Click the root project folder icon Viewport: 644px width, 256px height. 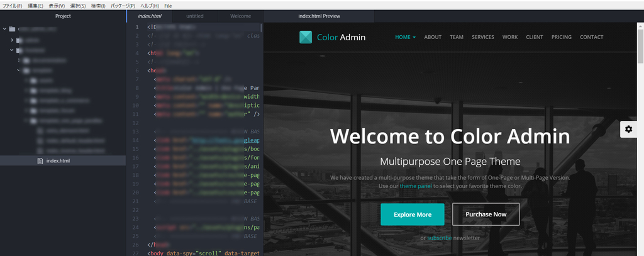click(x=12, y=29)
